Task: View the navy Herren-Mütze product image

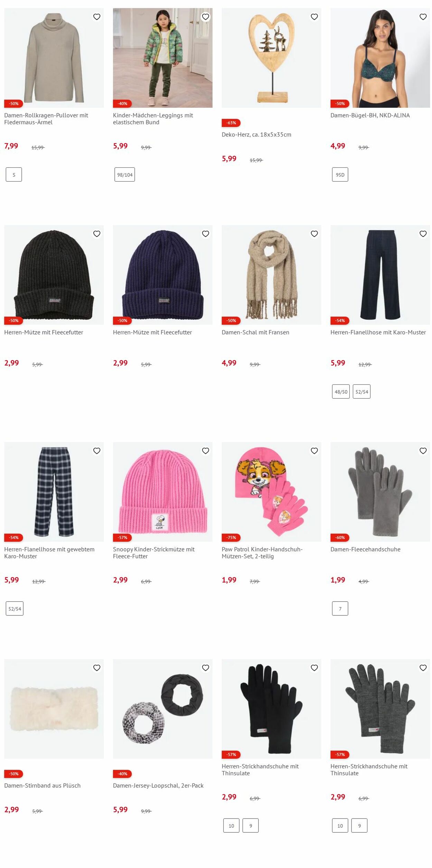Action: pos(163,275)
